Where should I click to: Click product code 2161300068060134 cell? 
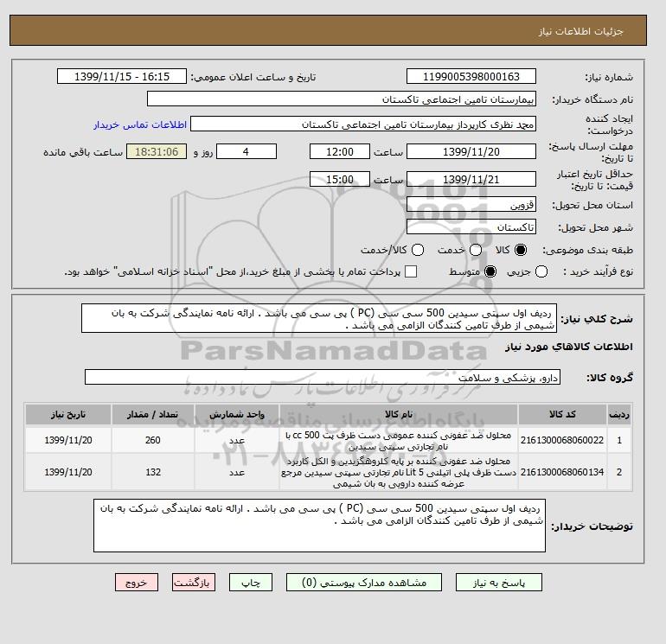click(x=562, y=472)
